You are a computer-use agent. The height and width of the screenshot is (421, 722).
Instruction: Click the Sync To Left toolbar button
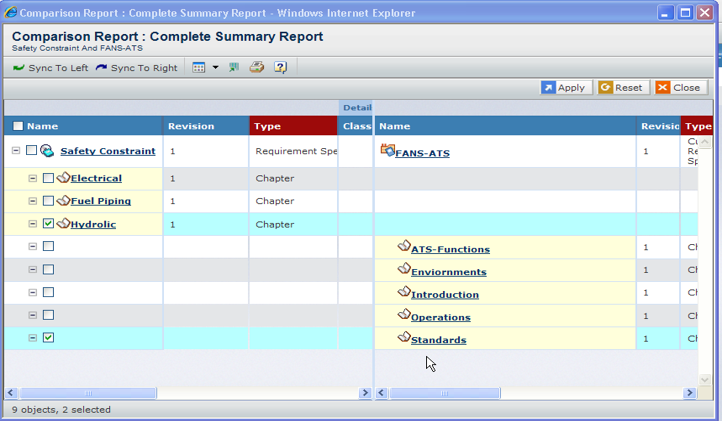(51, 68)
